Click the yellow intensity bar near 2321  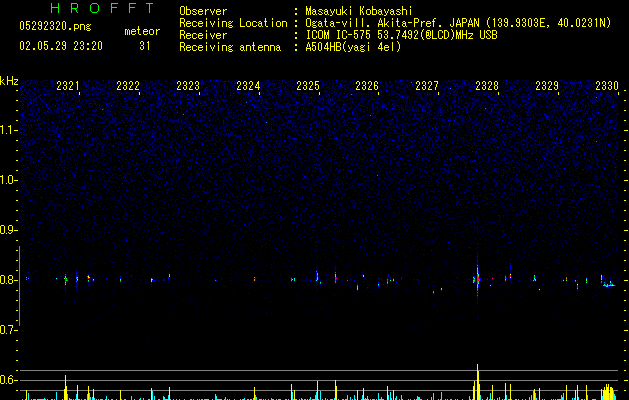65,388
